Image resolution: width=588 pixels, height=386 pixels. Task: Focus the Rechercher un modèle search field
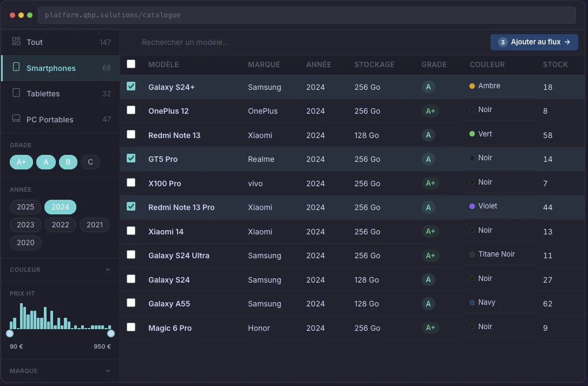click(311, 42)
